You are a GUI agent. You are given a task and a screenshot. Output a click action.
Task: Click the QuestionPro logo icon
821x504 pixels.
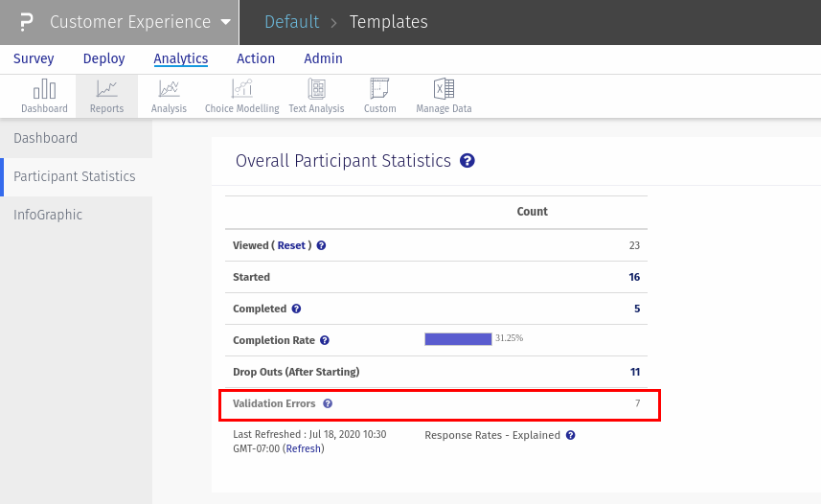click(26, 22)
